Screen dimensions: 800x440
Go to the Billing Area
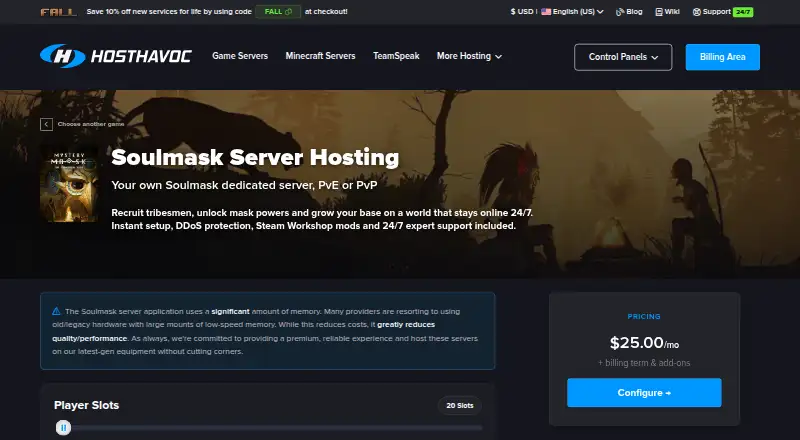tap(722, 57)
